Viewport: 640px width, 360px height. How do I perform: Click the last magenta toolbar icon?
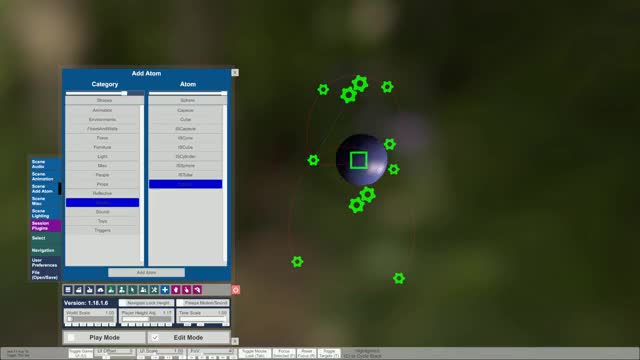coord(197,290)
